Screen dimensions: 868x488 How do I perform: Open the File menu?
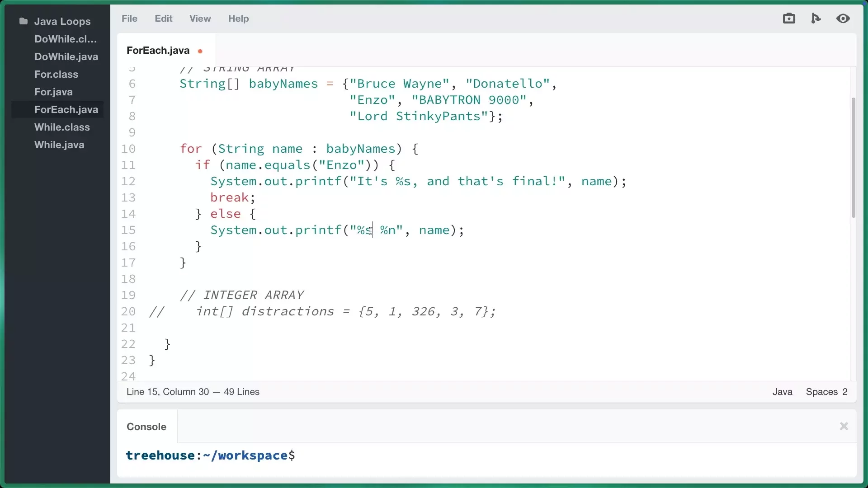click(x=129, y=19)
